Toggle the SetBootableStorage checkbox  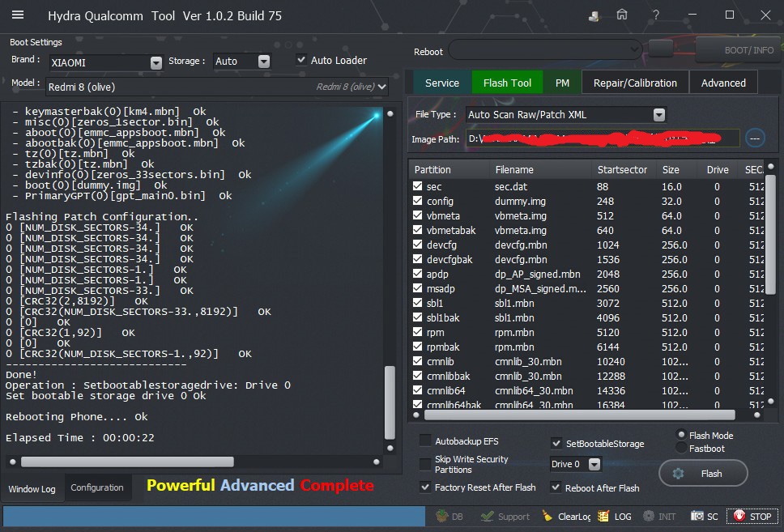click(556, 443)
